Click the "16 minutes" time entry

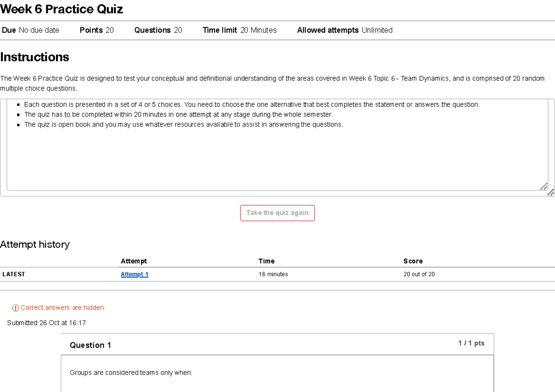[x=274, y=274]
